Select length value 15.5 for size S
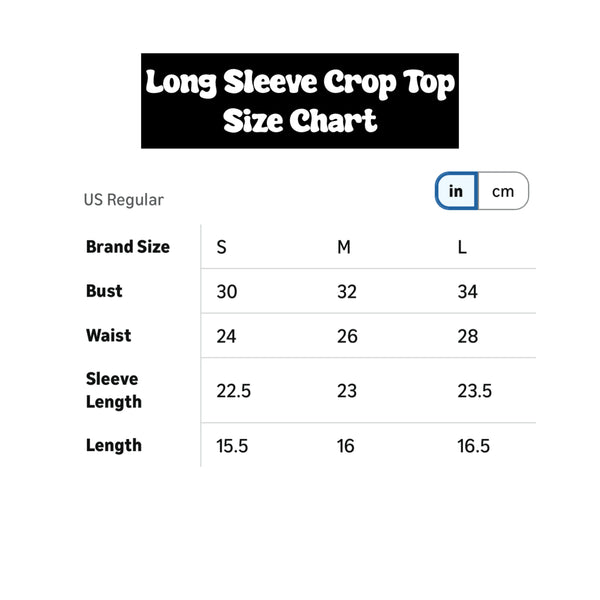Viewport: 600px width, 600px height. (x=233, y=446)
